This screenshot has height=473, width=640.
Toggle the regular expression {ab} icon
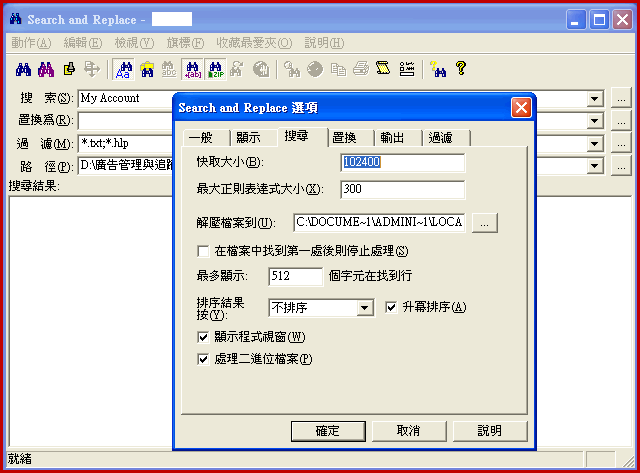192,69
